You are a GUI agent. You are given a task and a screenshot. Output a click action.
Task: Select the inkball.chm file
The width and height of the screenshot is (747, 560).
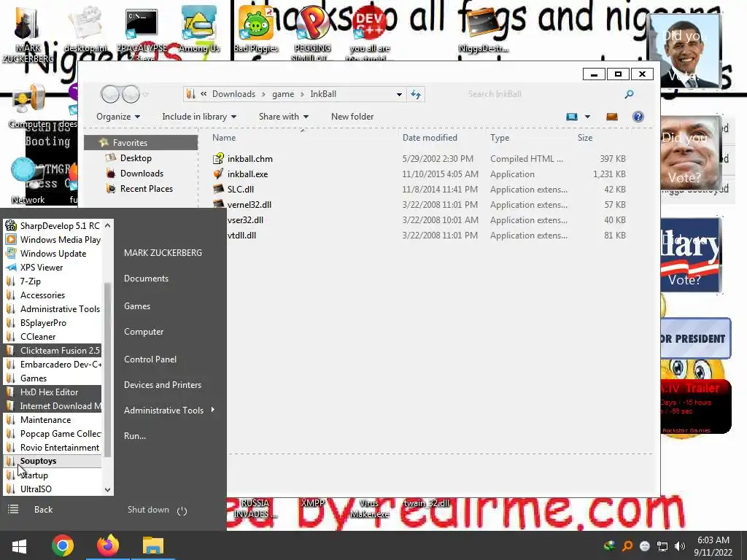point(249,158)
